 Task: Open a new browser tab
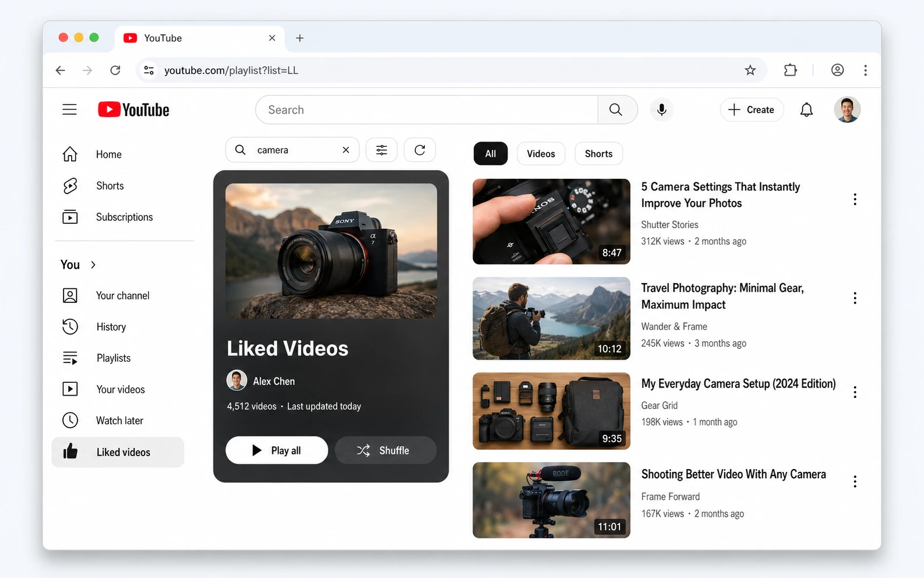299,38
